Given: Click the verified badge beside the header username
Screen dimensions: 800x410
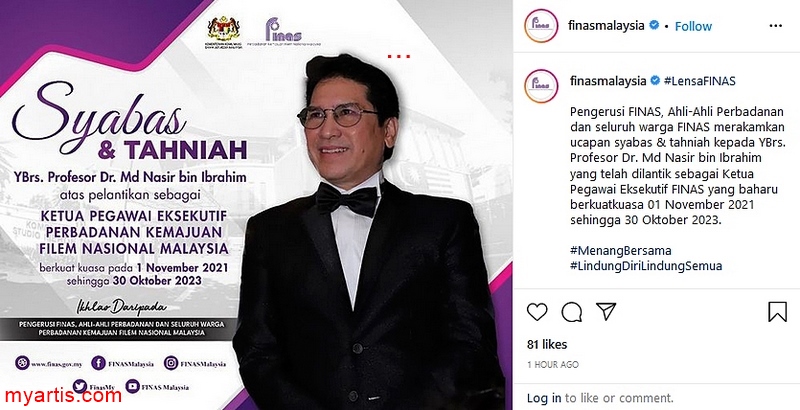Looking at the screenshot, I should point(654,25).
